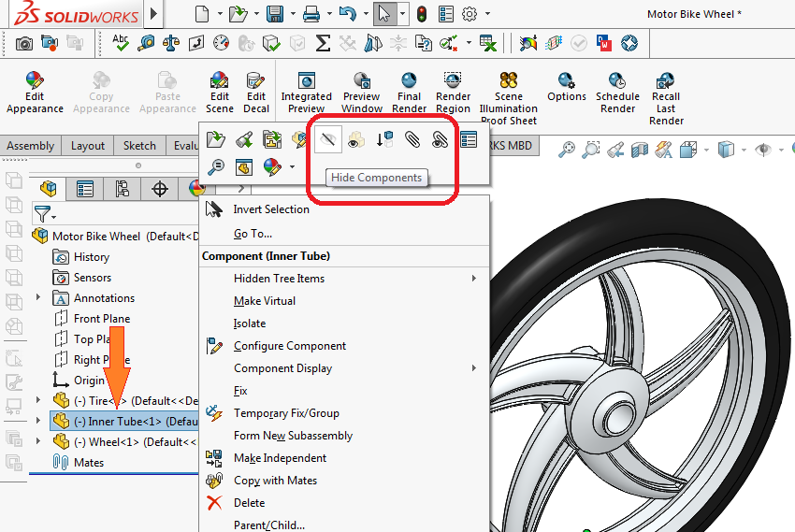
Task: Click the Spell Check Abc icon
Action: click(x=121, y=43)
